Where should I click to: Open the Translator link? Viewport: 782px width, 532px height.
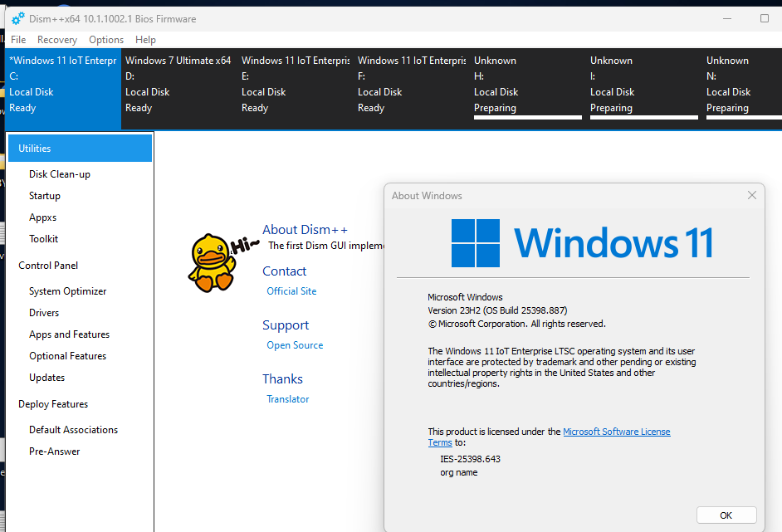[288, 399]
